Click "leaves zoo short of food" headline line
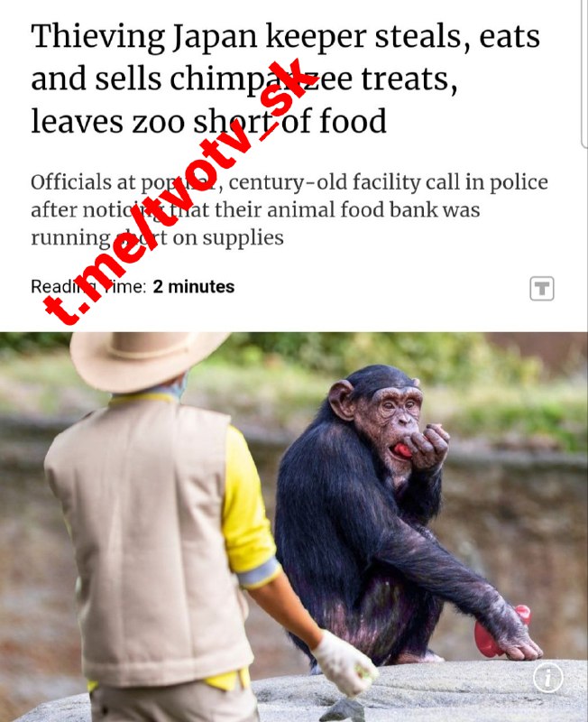The image size is (588, 722). coord(208,121)
